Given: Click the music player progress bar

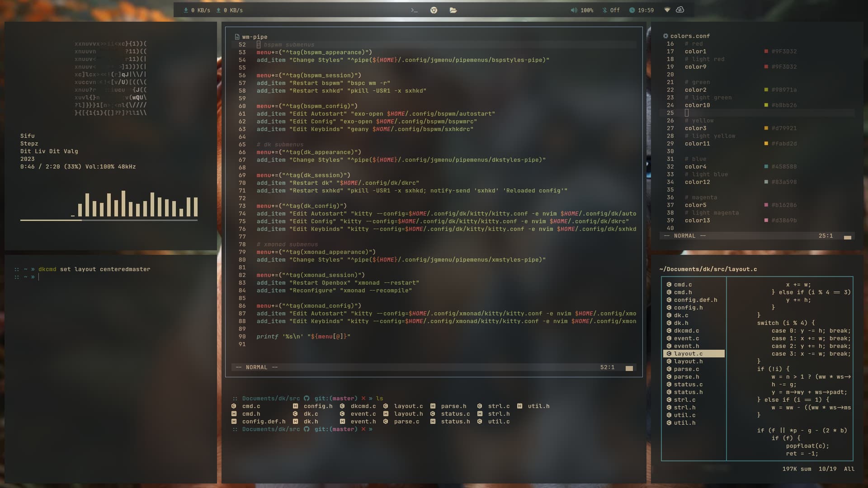Looking at the screenshot, I should click(x=108, y=220).
